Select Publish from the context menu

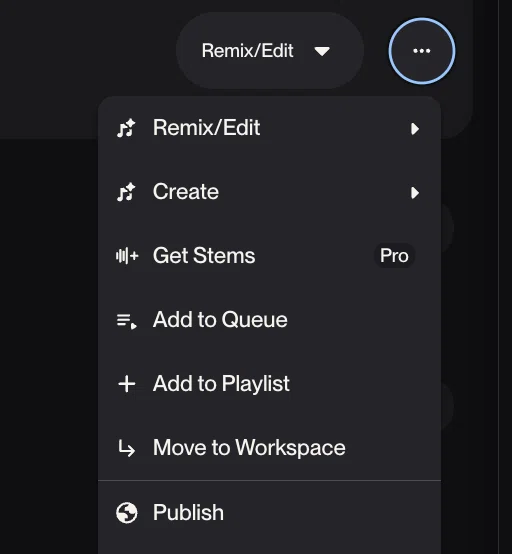(x=269, y=512)
